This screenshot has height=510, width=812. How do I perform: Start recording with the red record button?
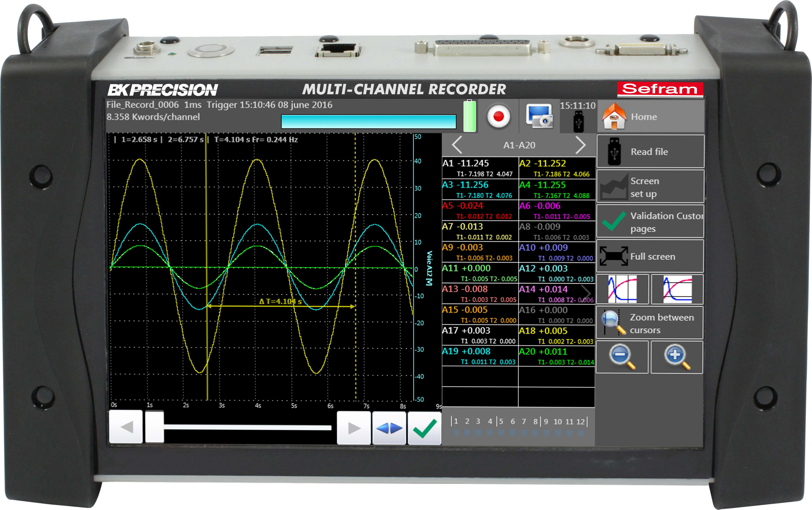click(498, 116)
